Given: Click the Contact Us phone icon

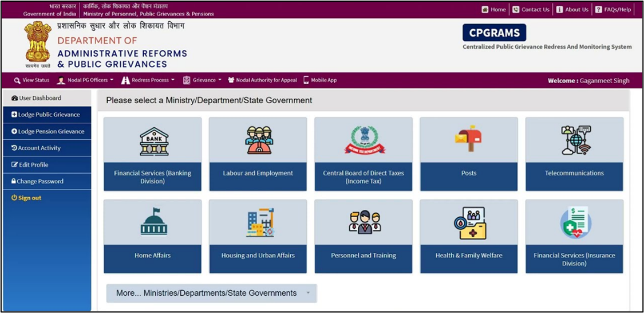Looking at the screenshot, I should pyautogui.click(x=516, y=10).
